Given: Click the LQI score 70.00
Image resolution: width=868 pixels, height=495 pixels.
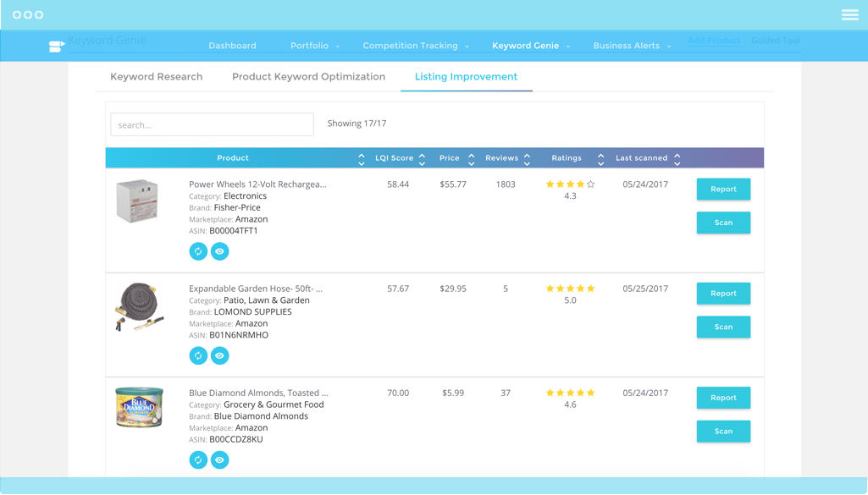Looking at the screenshot, I should click(398, 393).
